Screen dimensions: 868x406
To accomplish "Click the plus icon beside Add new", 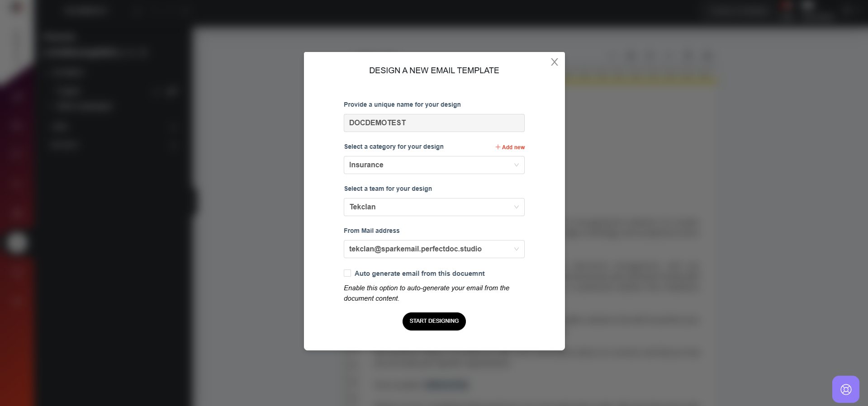I will pyautogui.click(x=498, y=147).
